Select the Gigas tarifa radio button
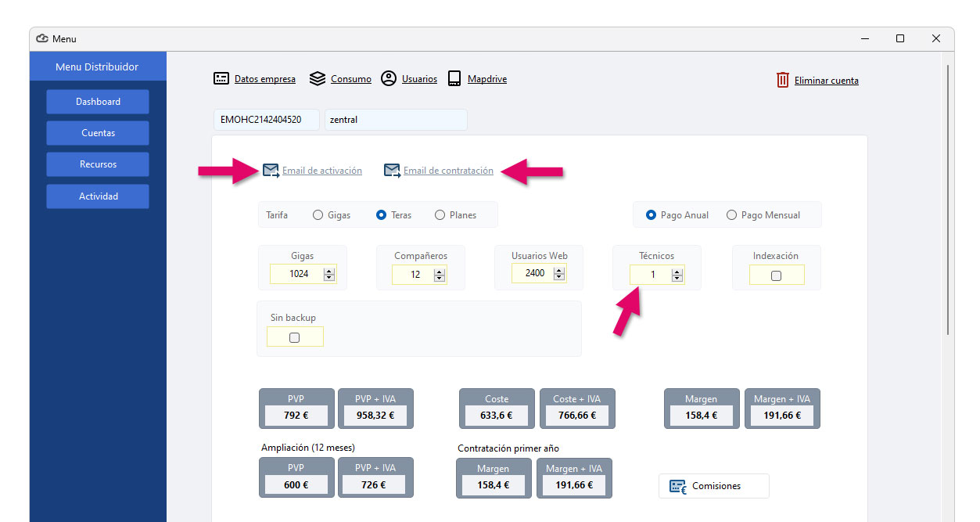Screen dimensions: 980x522 318,215
